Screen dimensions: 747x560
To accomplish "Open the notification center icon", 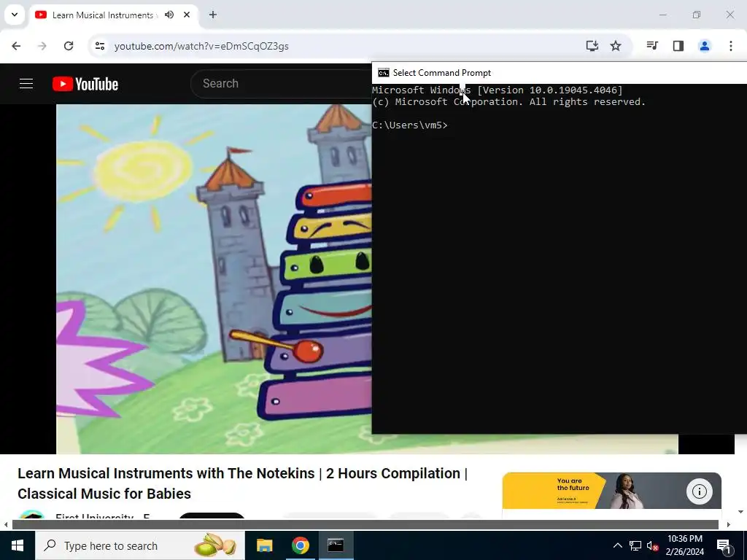I will pyautogui.click(x=724, y=546).
